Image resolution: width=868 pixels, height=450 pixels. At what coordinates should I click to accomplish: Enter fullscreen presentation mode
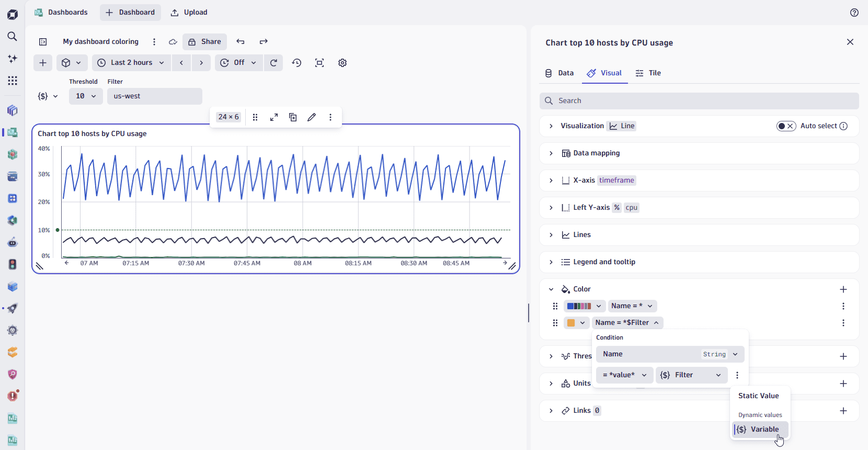(319, 63)
